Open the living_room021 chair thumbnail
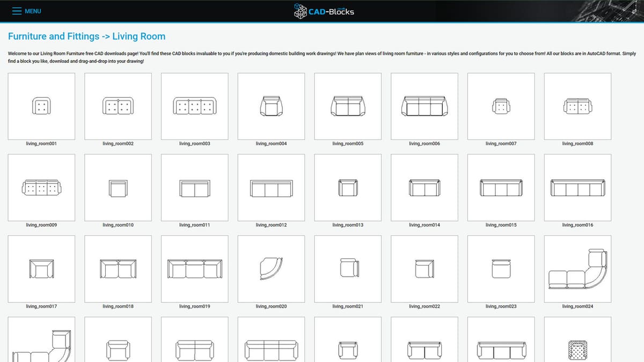The width and height of the screenshot is (644, 362). [x=348, y=269]
